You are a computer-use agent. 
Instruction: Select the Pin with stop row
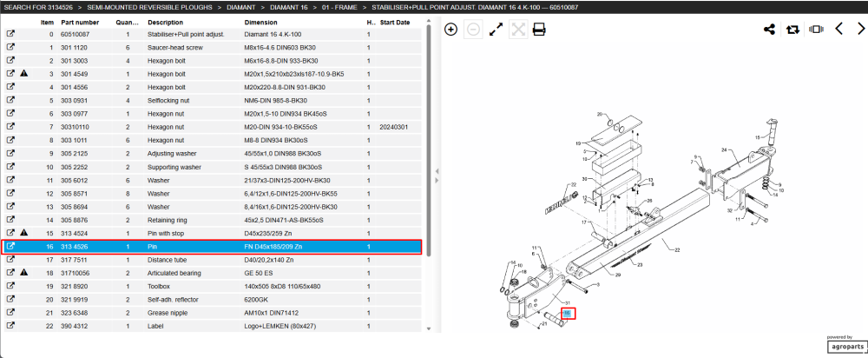point(214,233)
